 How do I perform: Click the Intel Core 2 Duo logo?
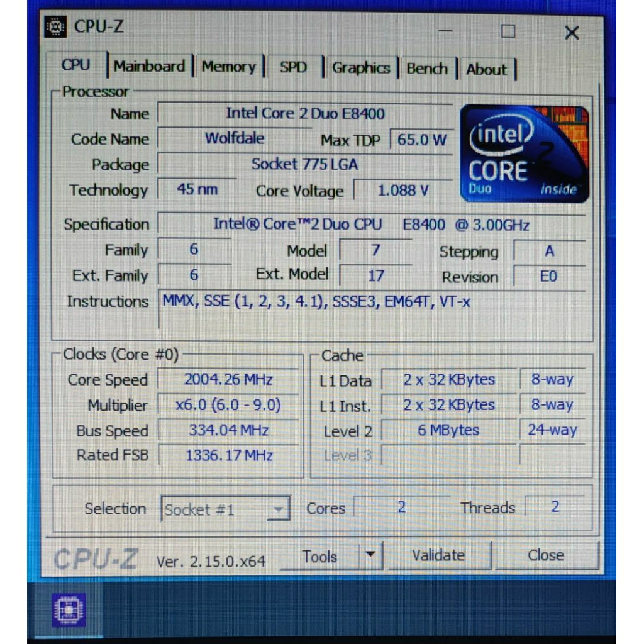click(x=525, y=153)
